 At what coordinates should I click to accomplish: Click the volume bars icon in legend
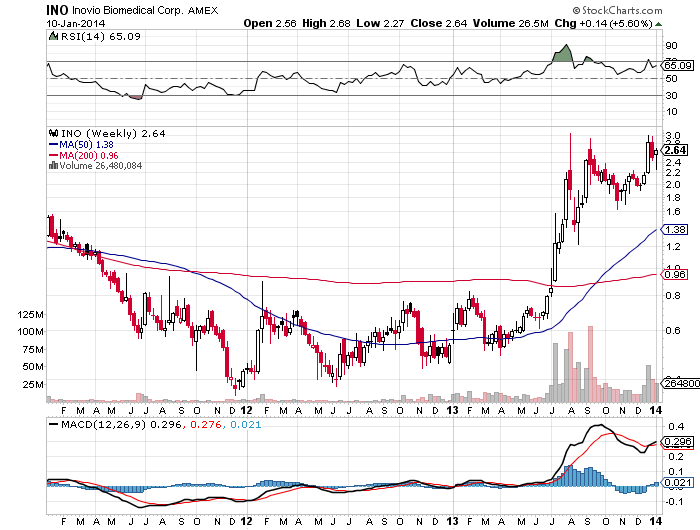tap(54, 165)
